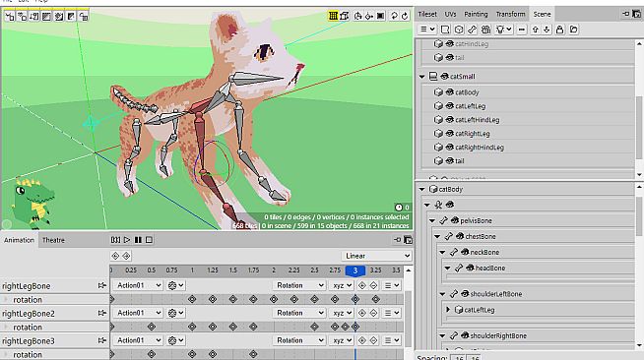The image size is (644, 360).
Task: Click the folder icon in Scene toolbar
Action: (x=574, y=30)
